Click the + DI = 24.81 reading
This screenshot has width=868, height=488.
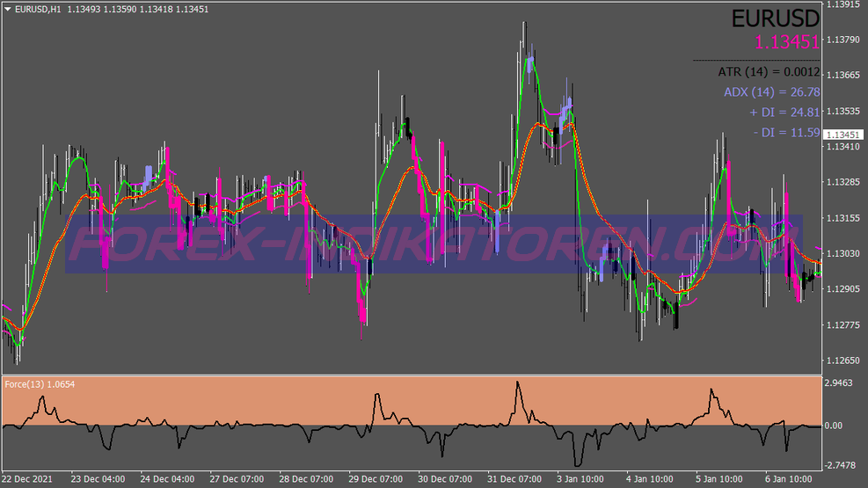pos(784,112)
